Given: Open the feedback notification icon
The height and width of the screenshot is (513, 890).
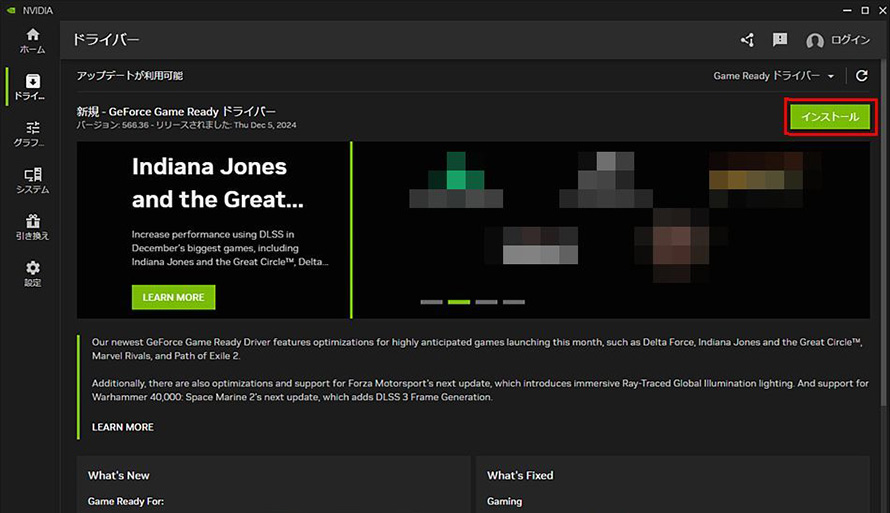Looking at the screenshot, I should [780, 40].
